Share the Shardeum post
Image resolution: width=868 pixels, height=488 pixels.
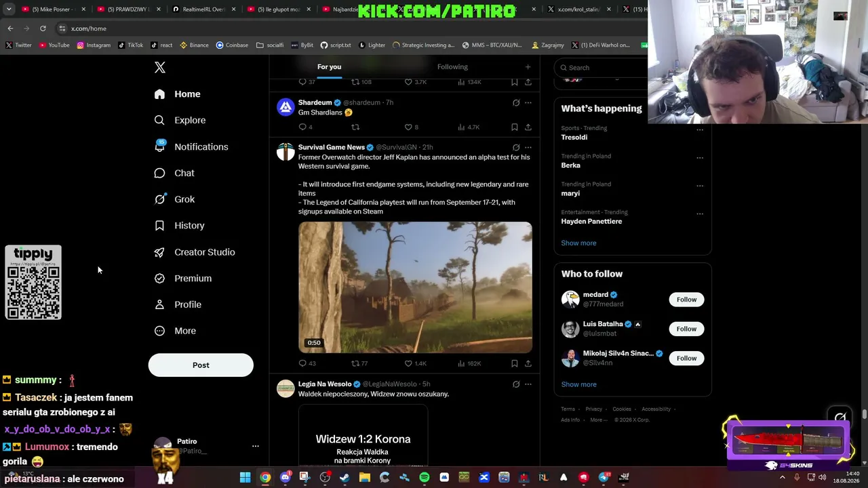click(x=528, y=127)
